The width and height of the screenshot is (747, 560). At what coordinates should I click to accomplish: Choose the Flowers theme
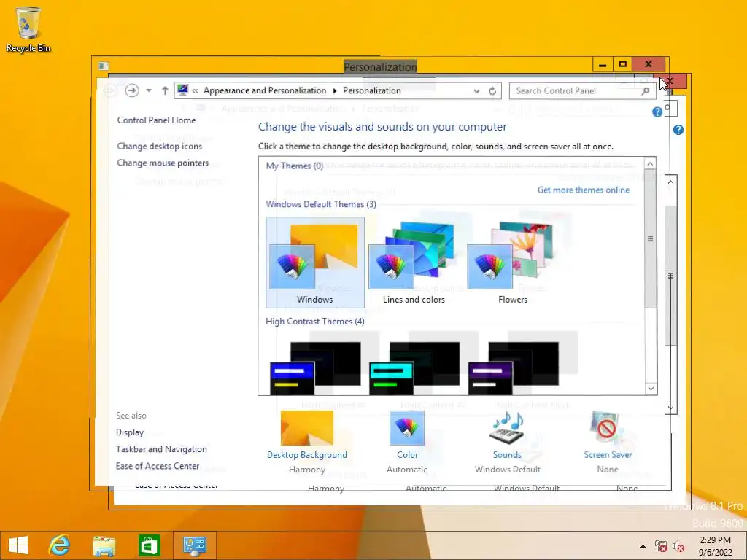(x=513, y=262)
